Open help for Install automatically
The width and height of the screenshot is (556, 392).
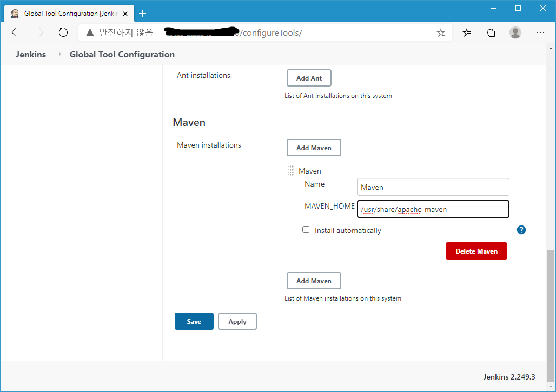coord(521,230)
